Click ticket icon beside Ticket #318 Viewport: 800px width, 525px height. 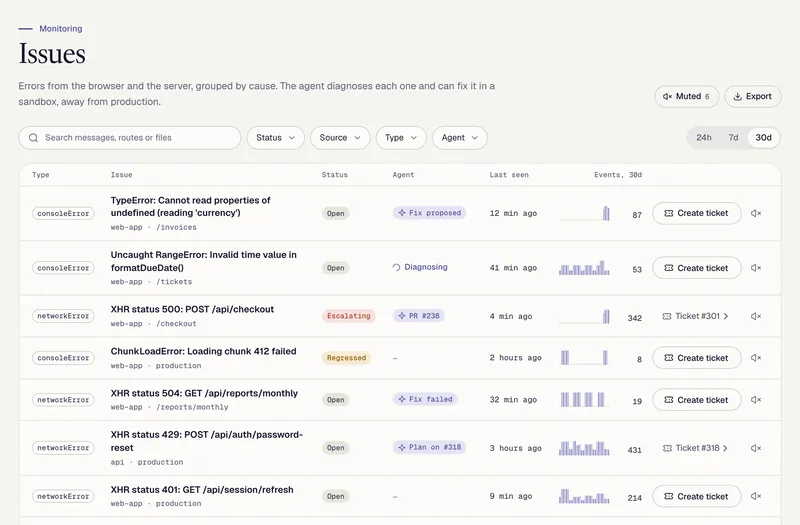point(667,448)
